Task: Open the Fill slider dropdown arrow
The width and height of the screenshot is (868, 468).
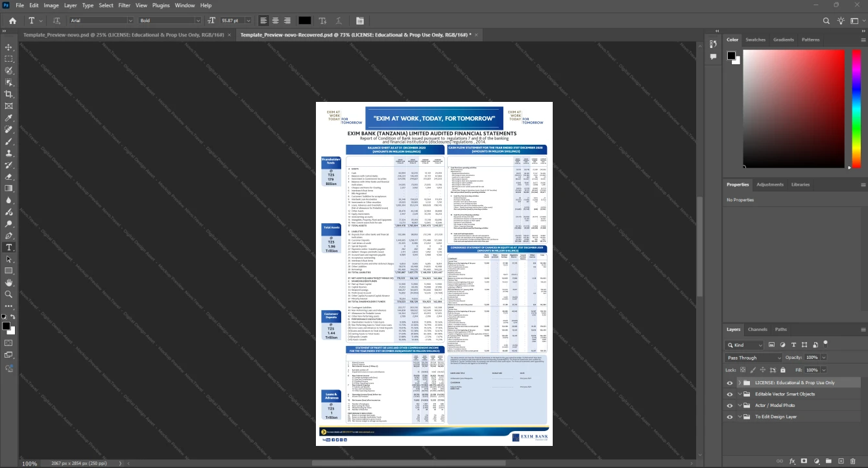Action: click(x=824, y=369)
